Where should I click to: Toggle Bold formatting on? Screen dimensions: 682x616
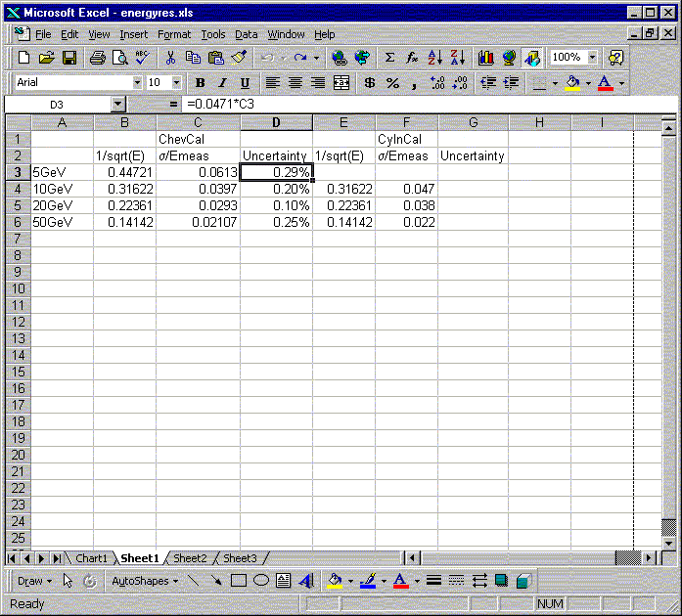[x=201, y=83]
